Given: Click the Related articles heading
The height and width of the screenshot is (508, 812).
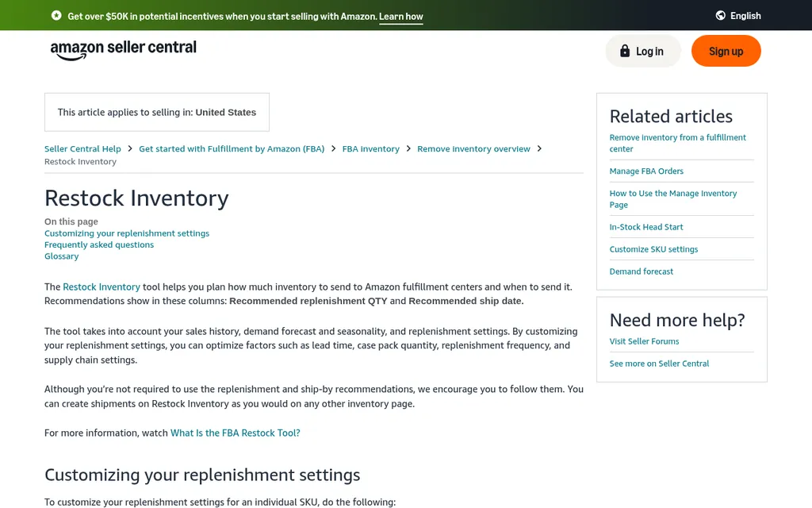Looking at the screenshot, I should click(671, 116).
